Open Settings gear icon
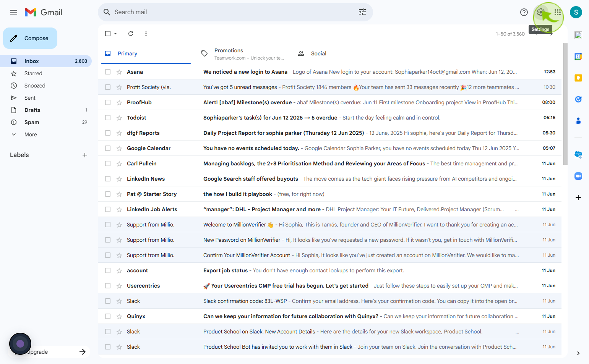Image resolution: width=589 pixels, height=364 pixels. tap(540, 12)
